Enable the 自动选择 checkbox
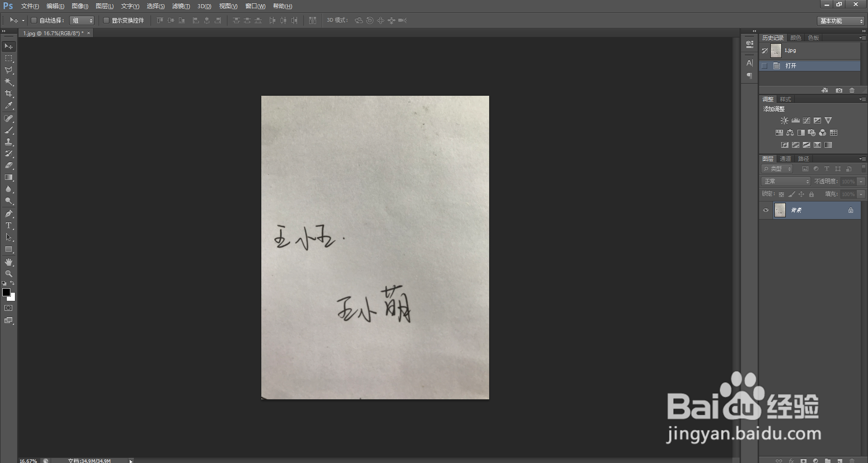The width and height of the screenshot is (868, 463). point(34,20)
